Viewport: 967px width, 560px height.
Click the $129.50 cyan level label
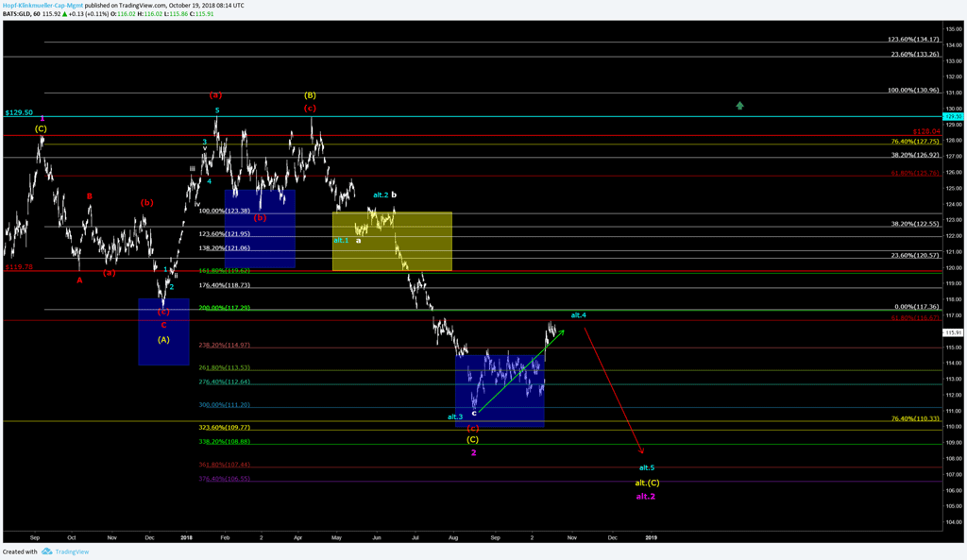click(19, 112)
